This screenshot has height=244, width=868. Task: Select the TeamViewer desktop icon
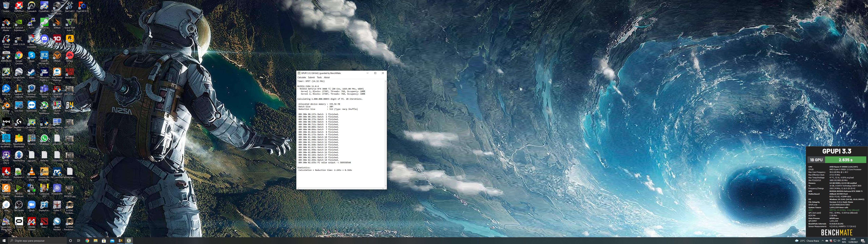[31, 106]
